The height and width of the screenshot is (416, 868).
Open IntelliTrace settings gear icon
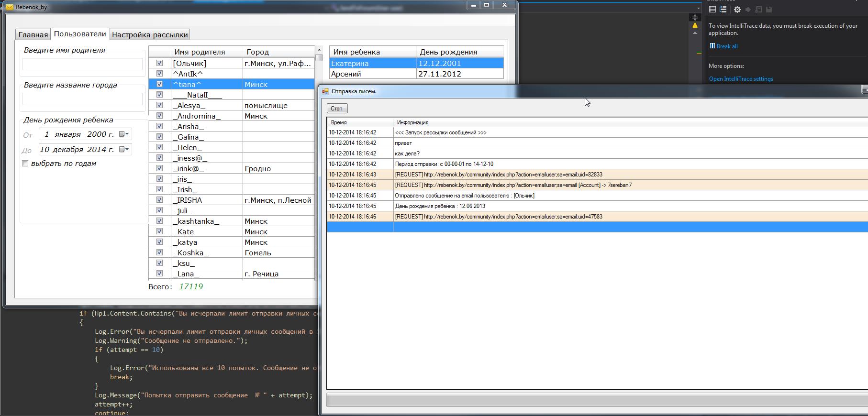pyautogui.click(x=737, y=10)
